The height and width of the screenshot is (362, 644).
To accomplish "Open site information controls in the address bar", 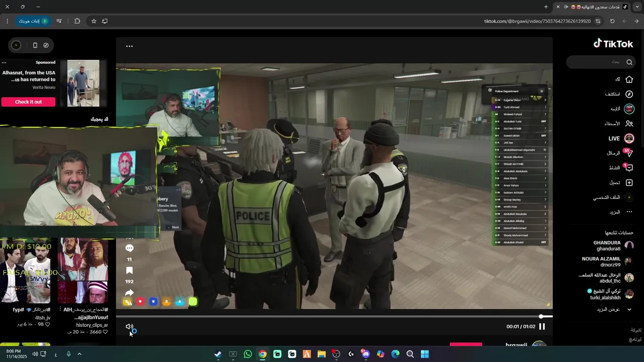I will tap(598, 21).
